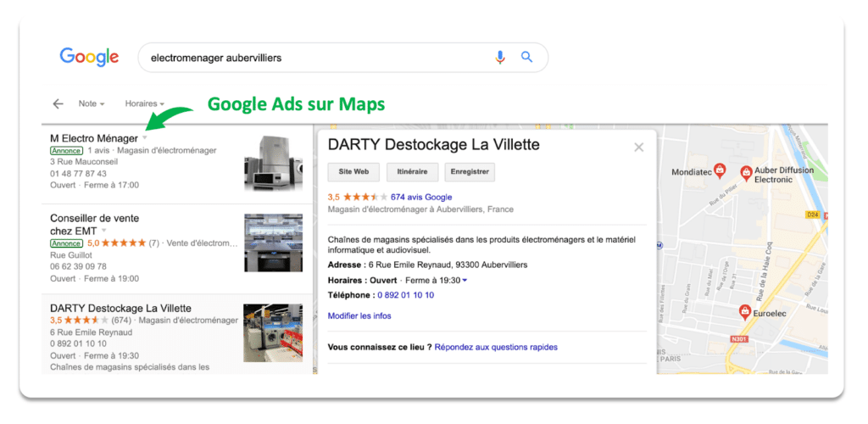This screenshot has height=424, width=868.
Task: Select the Conseiller de vente chez EMT title
Action: [95, 224]
